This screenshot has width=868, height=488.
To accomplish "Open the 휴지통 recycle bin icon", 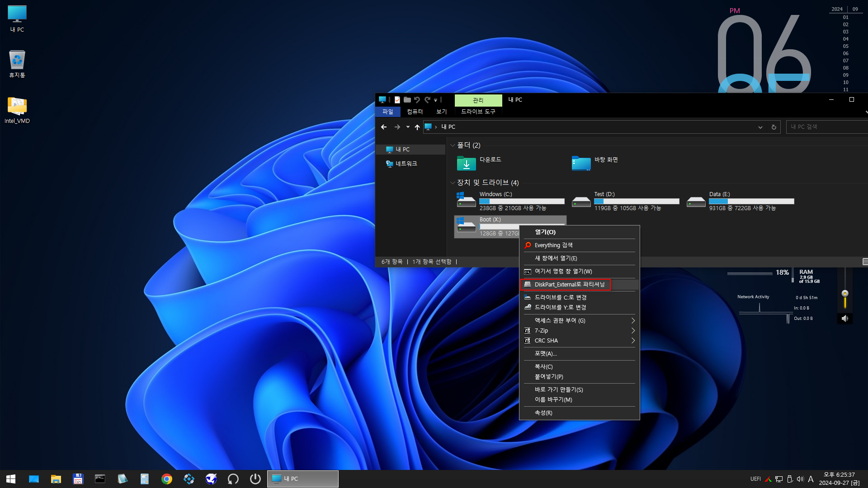I will tap(17, 64).
